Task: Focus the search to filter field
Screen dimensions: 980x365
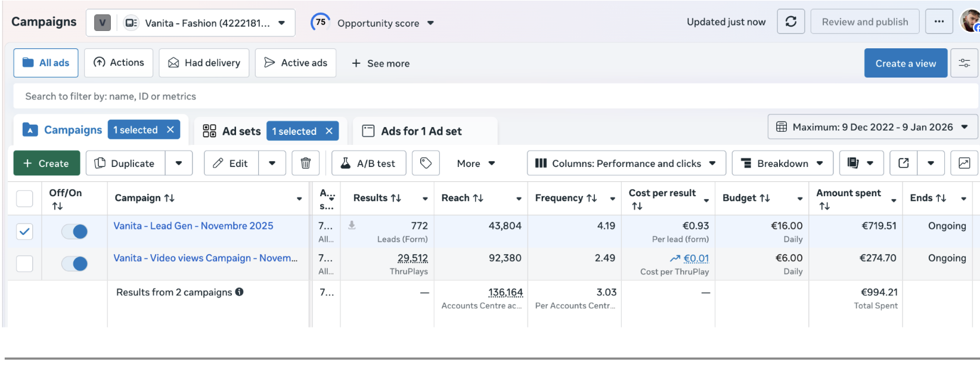Action: [x=495, y=96]
